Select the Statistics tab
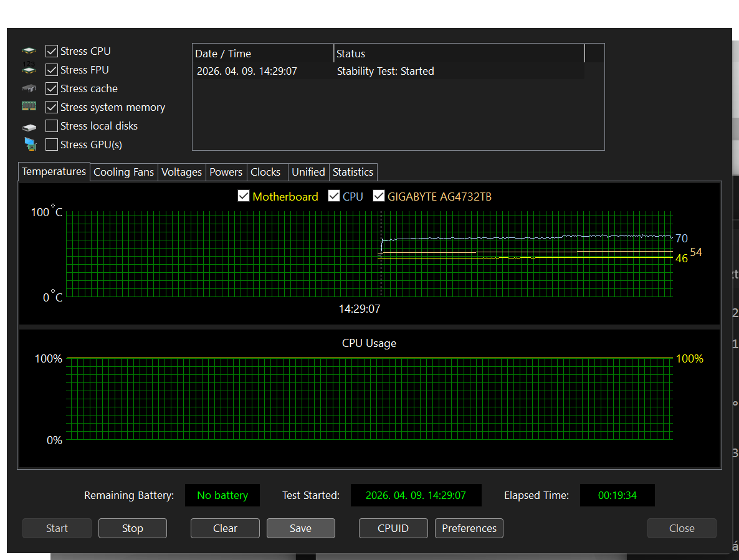Image resolution: width=739 pixels, height=560 pixels. tap(353, 172)
